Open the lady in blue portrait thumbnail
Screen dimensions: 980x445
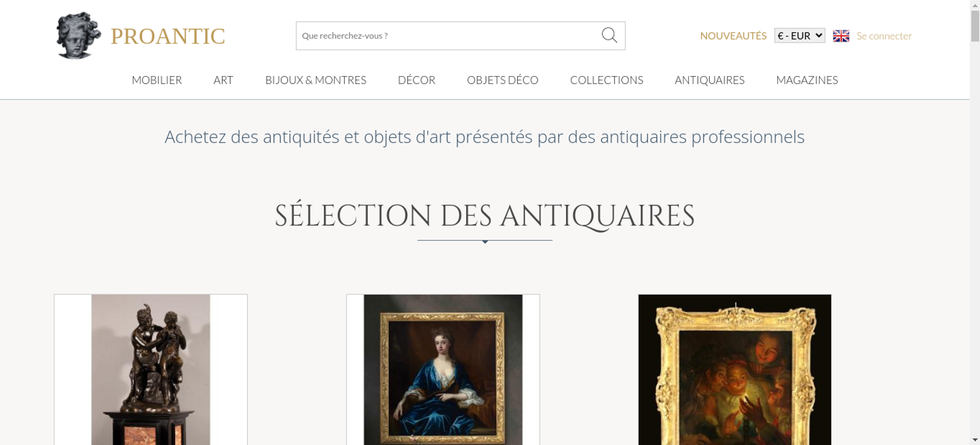coord(443,370)
